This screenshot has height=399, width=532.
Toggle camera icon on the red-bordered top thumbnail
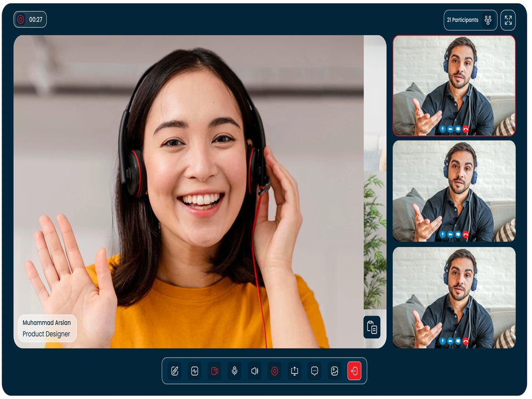tap(450, 129)
